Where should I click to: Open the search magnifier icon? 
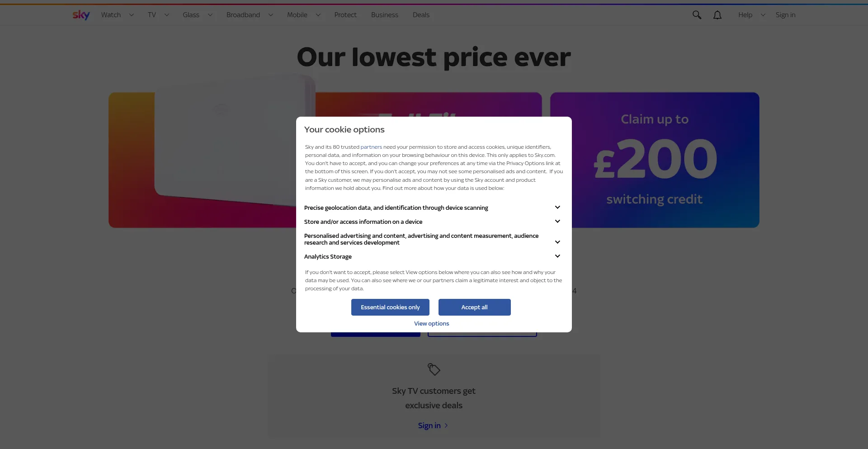click(697, 15)
